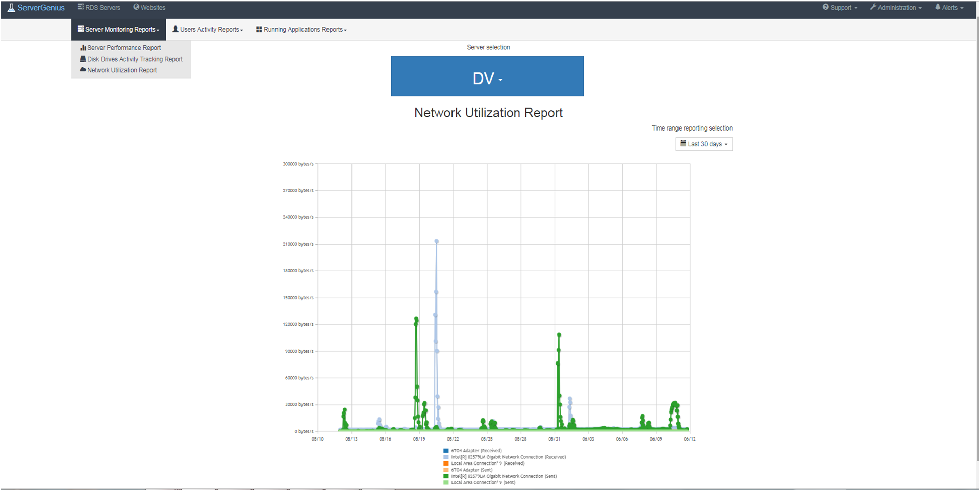This screenshot has height=491, width=980.
Task: Click the RDS Servers icon in navbar
Action: coord(81,7)
